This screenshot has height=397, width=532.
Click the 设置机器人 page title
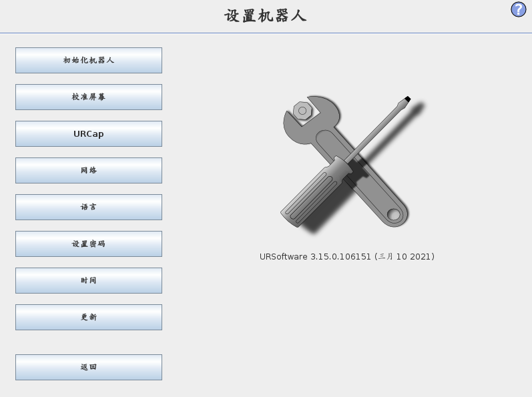(265, 16)
